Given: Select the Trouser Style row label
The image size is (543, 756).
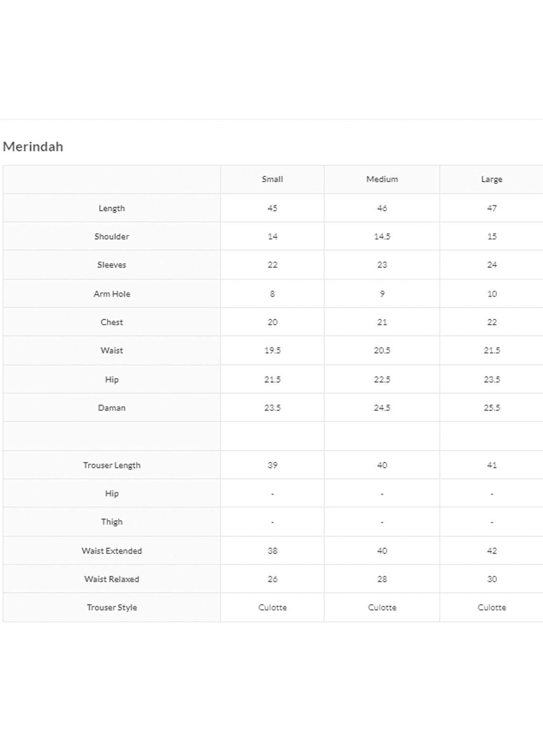Looking at the screenshot, I should coord(112,608).
